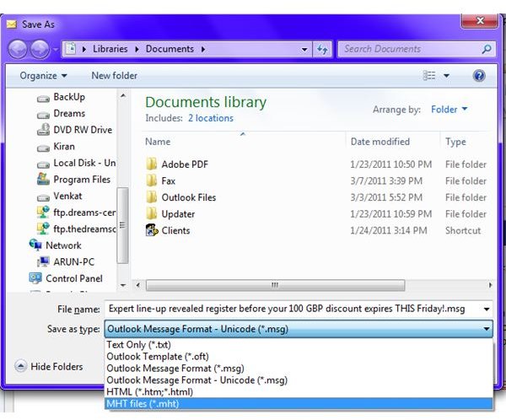This screenshot has width=506, height=420.
Task: Click the Updater folder icon
Action: (x=151, y=213)
